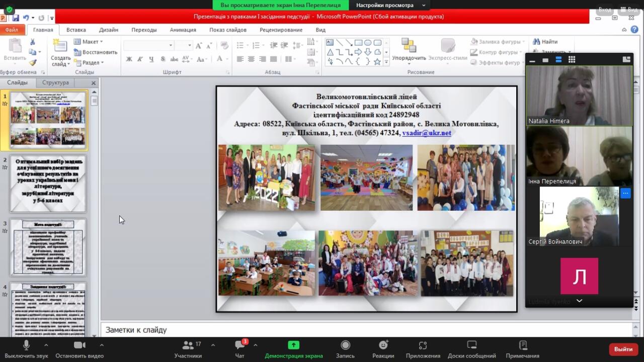Switch to the Показ слайдов tab

click(228, 30)
